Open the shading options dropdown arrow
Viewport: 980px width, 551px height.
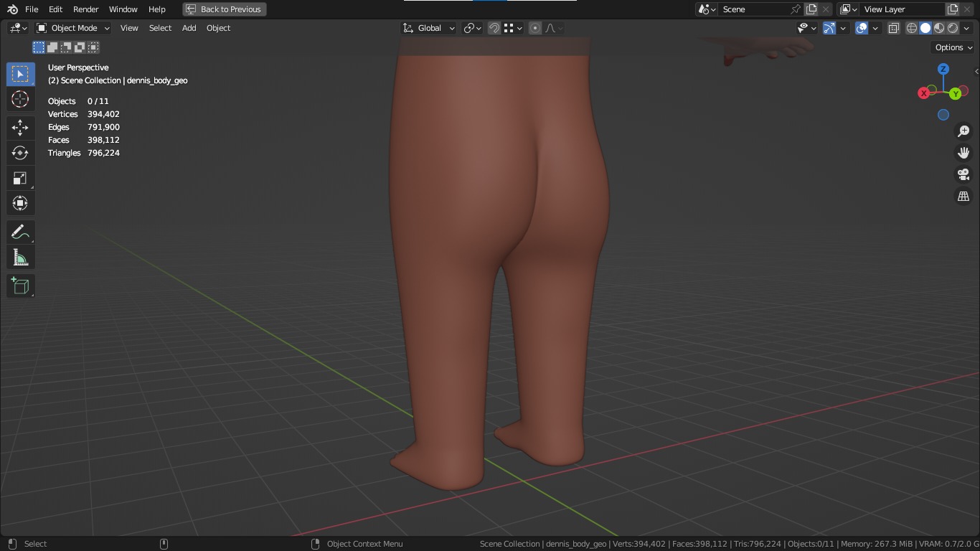pos(967,28)
